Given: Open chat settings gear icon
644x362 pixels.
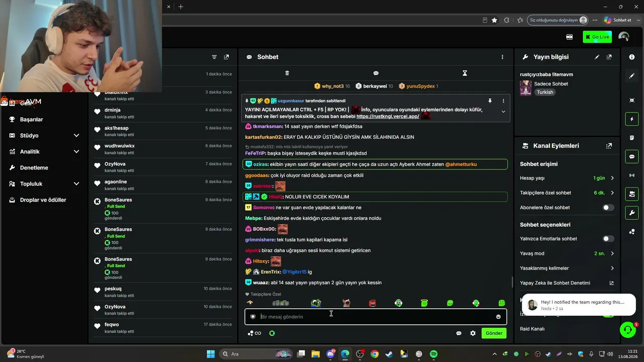Looking at the screenshot, I should (473, 333).
